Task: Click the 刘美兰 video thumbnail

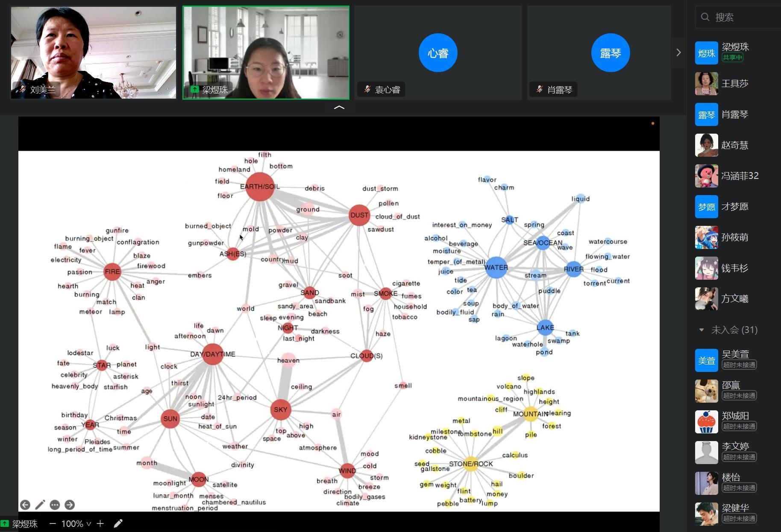Action: (x=93, y=53)
